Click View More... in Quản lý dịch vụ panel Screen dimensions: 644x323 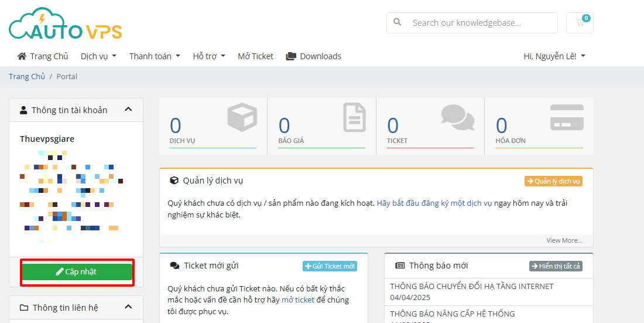tap(564, 240)
